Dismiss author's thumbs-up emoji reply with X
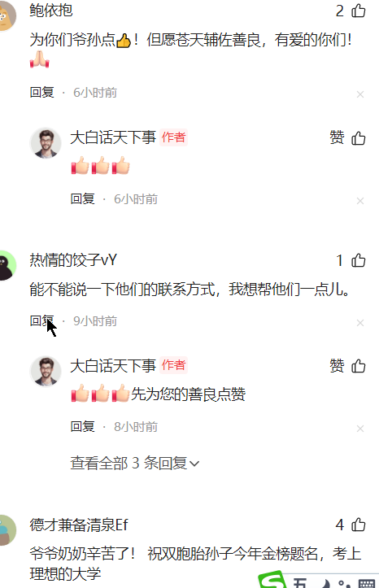This screenshot has height=588, width=379. click(x=360, y=201)
